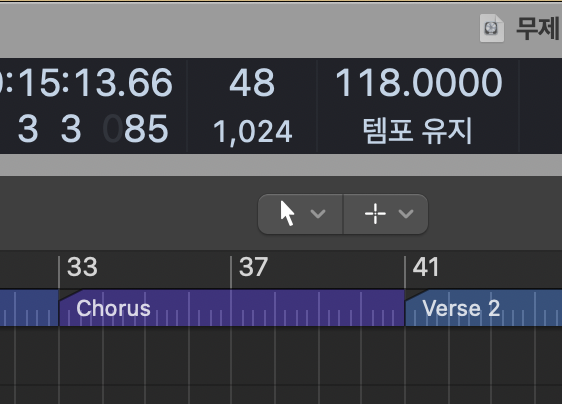The height and width of the screenshot is (404, 562).
Task: Open the 템포 유지 tempo mode menu
Action: (x=418, y=131)
